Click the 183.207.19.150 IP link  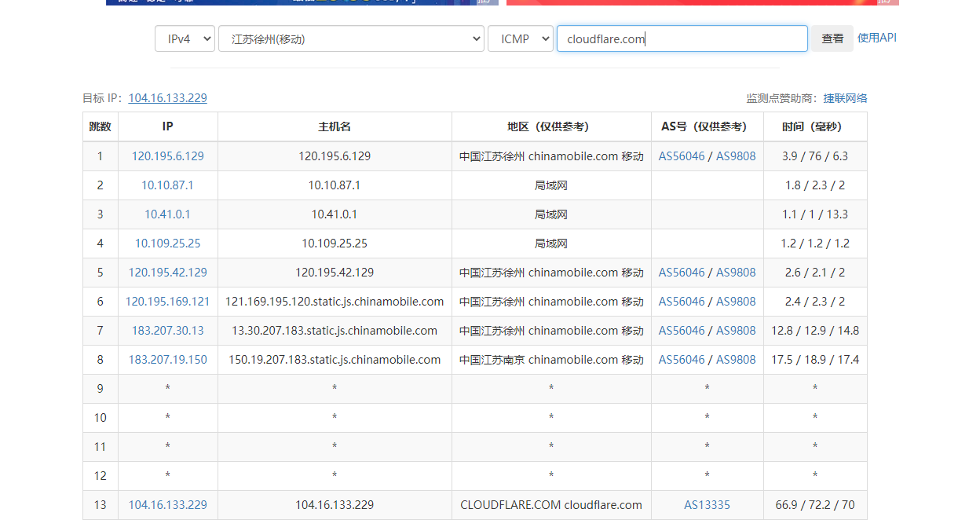coord(167,360)
